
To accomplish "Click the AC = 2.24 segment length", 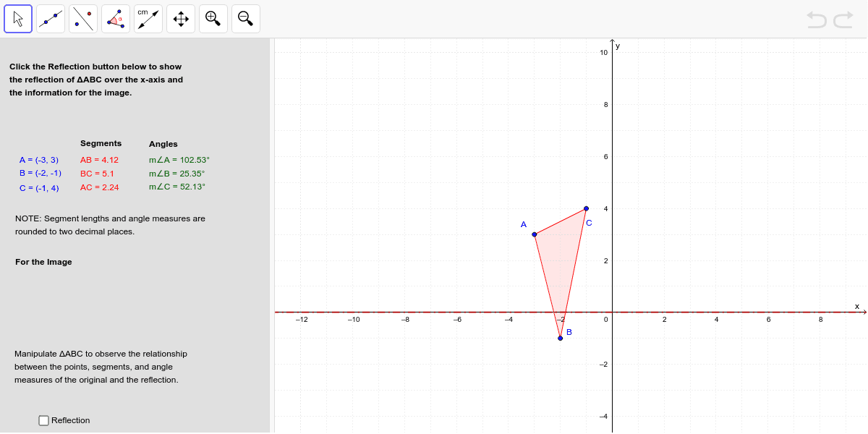I will click(99, 187).
